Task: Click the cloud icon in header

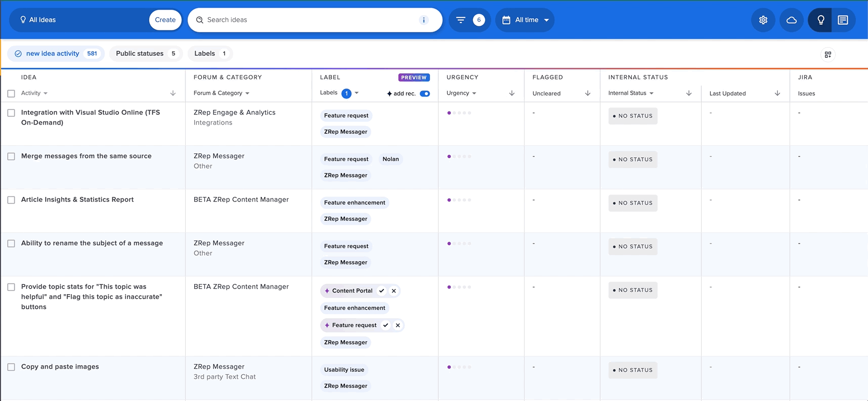Action: (791, 20)
